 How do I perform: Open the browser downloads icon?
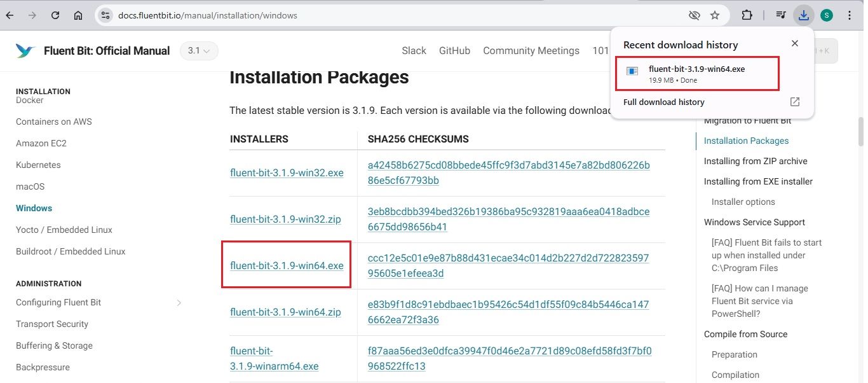click(803, 15)
